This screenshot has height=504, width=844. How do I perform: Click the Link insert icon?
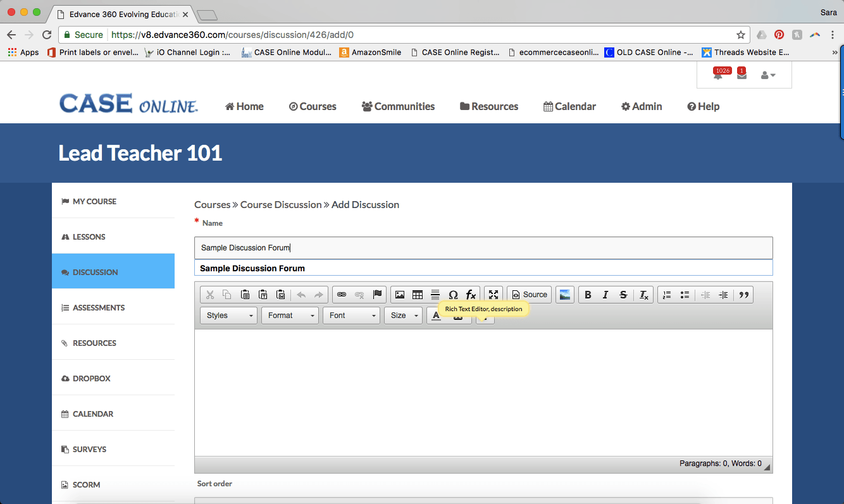pyautogui.click(x=342, y=295)
